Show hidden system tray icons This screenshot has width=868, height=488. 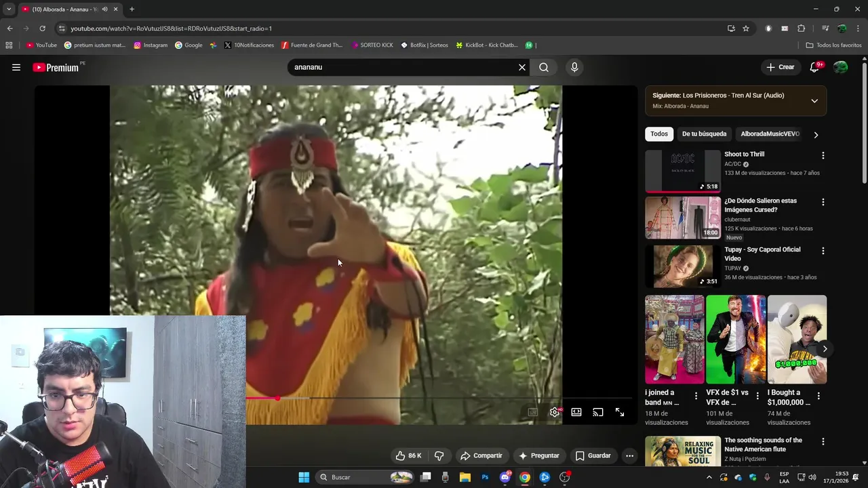[x=709, y=477]
